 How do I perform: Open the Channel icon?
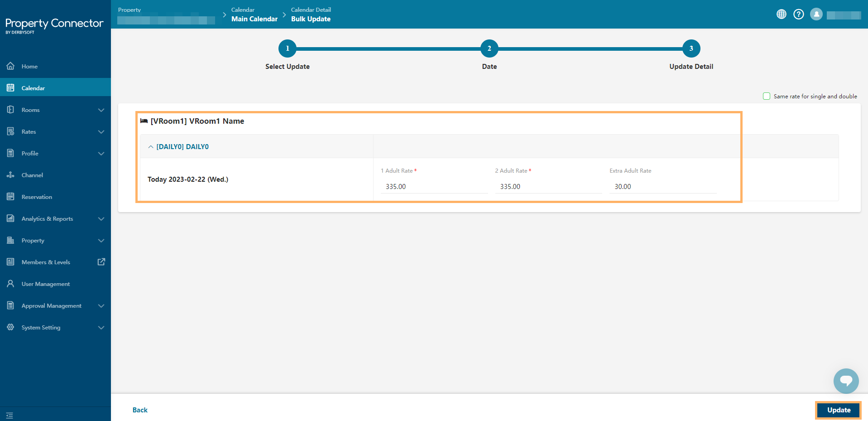[x=10, y=175]
